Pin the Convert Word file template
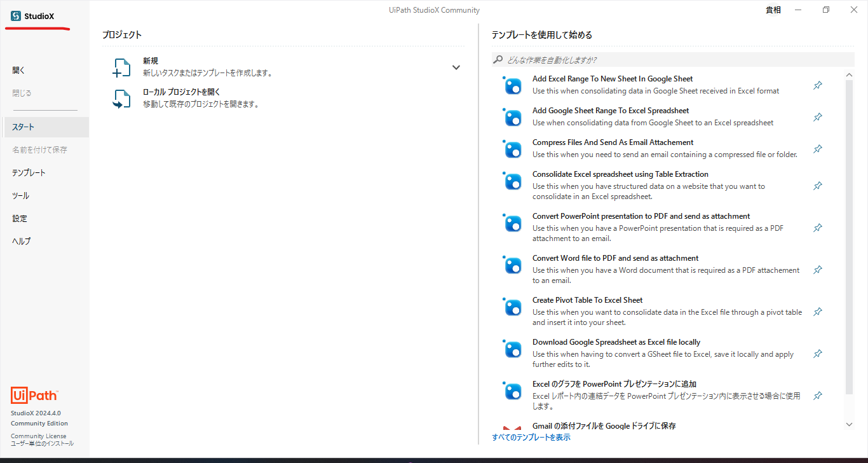The height and width of the screenshot is (463, 868). (x=818, y=270)
